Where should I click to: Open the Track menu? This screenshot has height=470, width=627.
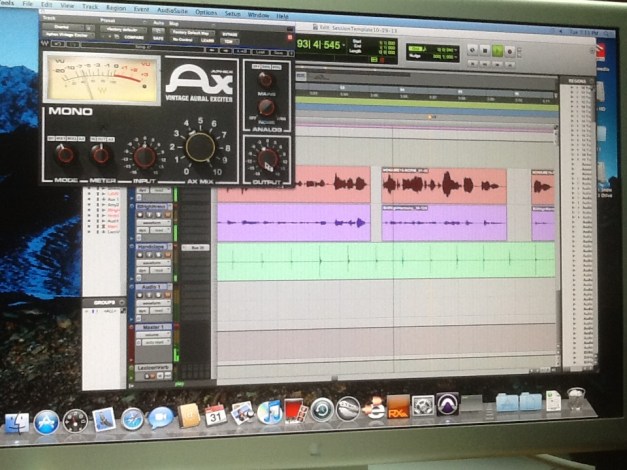pos(90,6)
